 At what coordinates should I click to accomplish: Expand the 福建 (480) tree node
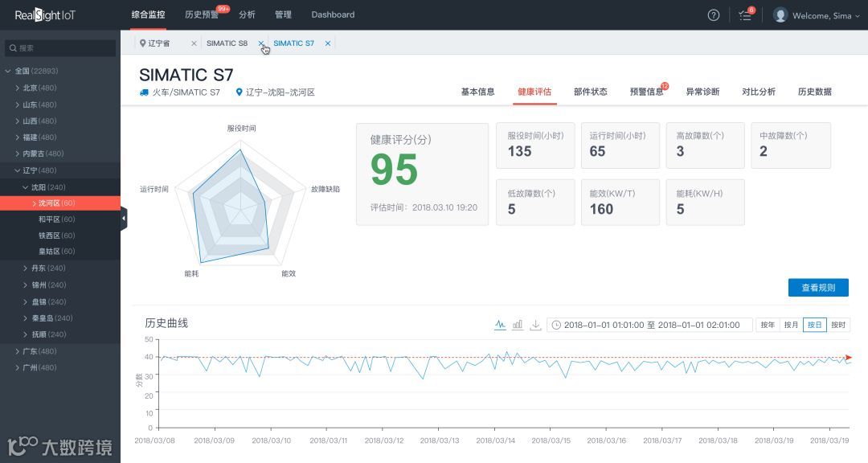coord(18,137)
